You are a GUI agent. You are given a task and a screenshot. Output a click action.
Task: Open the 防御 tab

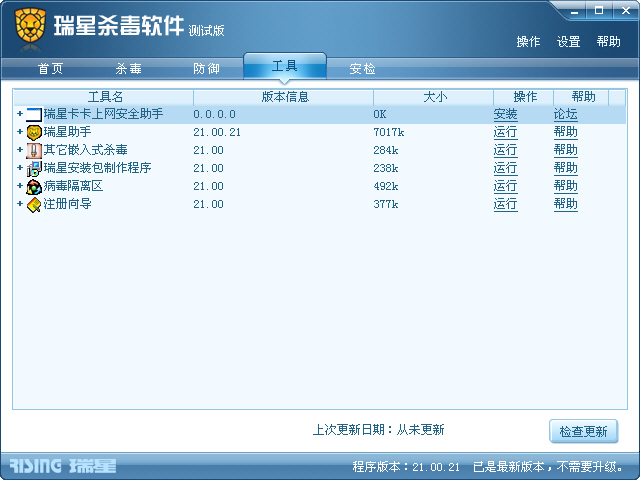coord(207,69)
